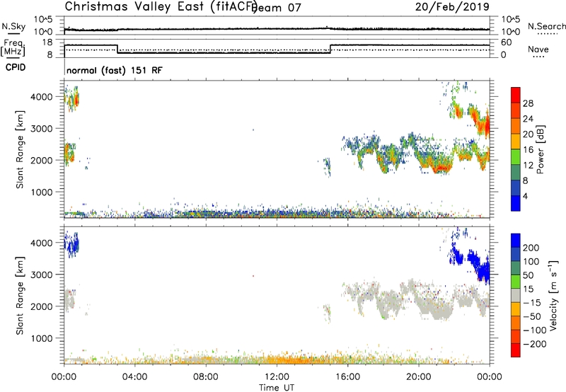Click the 'normal (fast) 151 RF' mode text
566x392 pixels.
pyautogui.click(x=115, y=70)
